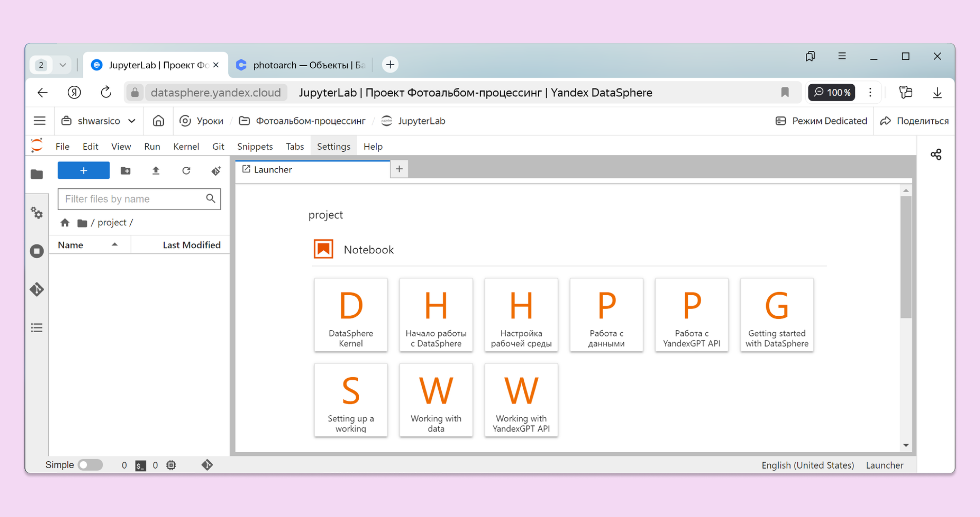Open the Settings menu
The width and height of the screenshot is (980, 517).
tap(333, 146)
